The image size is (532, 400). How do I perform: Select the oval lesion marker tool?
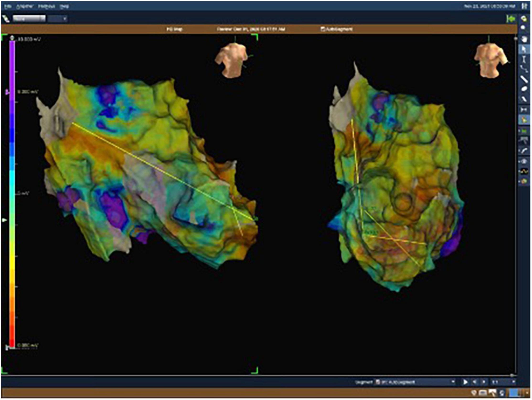[x=524, y=89]
